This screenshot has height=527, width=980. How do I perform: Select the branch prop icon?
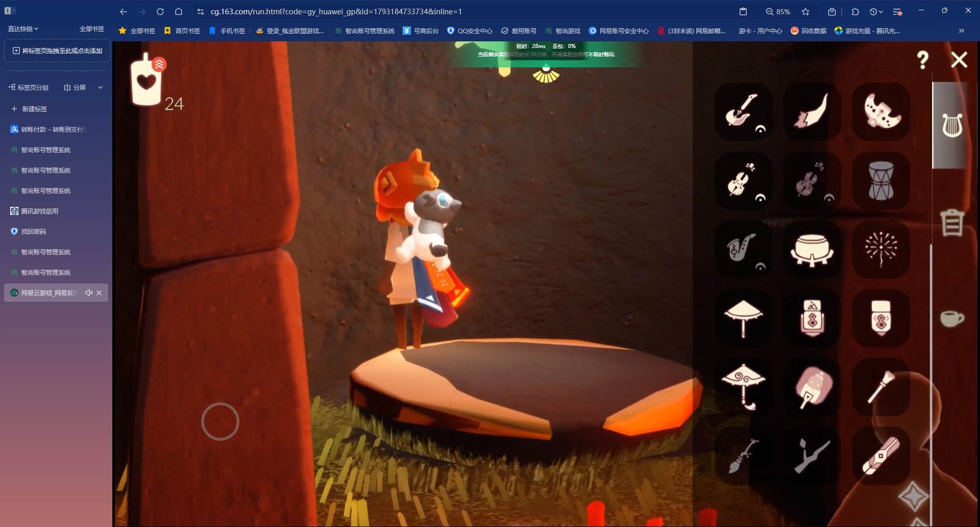click(x=812, y=456)
